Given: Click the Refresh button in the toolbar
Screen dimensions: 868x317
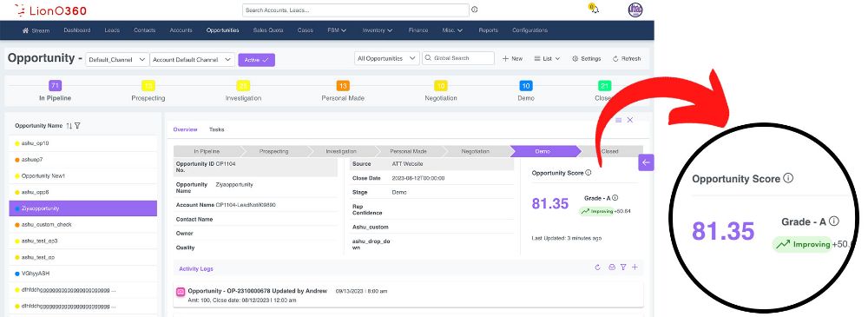Looking at the screenshot, I should pos(626,59).
